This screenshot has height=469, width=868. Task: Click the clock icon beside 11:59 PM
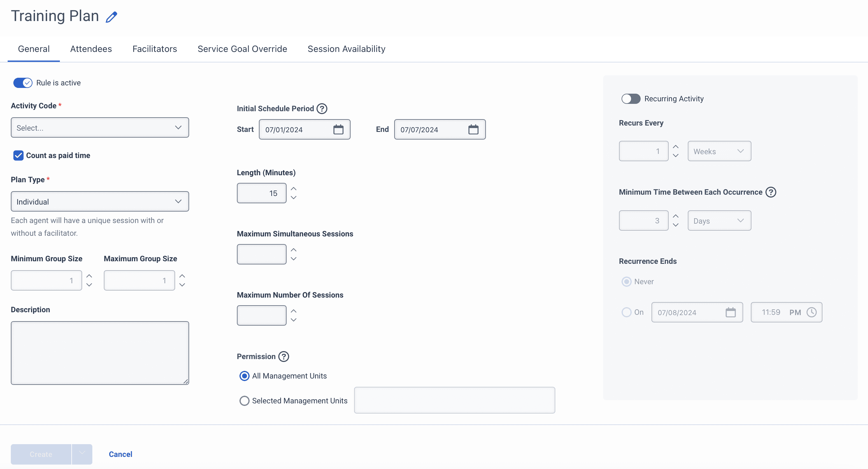812,312
